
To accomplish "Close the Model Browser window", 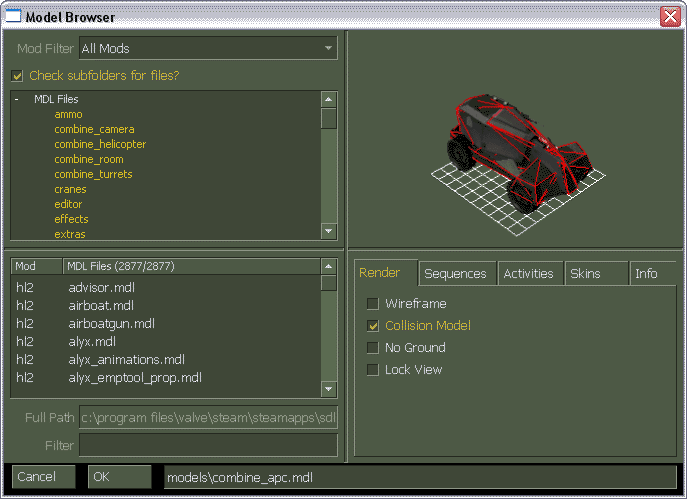I will (x=669, y=16).
